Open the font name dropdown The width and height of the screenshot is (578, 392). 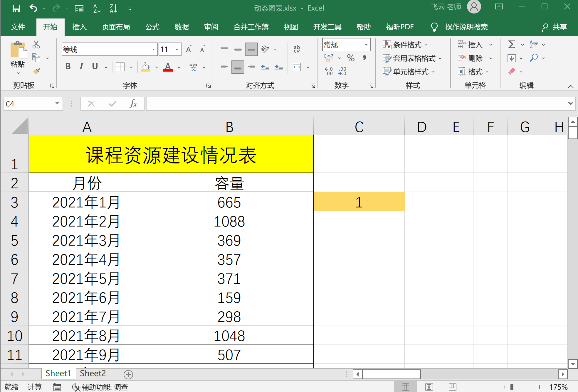pyautogui.click(x=153, y=49)
